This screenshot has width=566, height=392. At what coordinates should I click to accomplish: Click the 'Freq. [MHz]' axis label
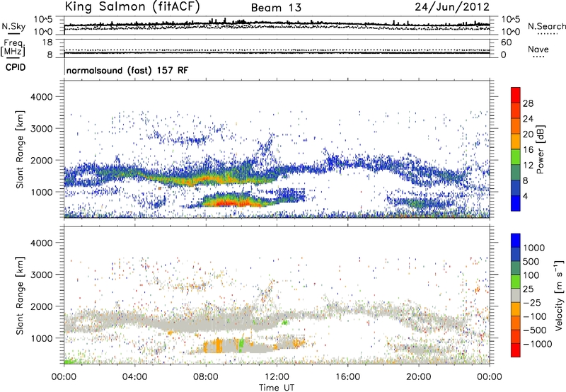click(13, 47)
